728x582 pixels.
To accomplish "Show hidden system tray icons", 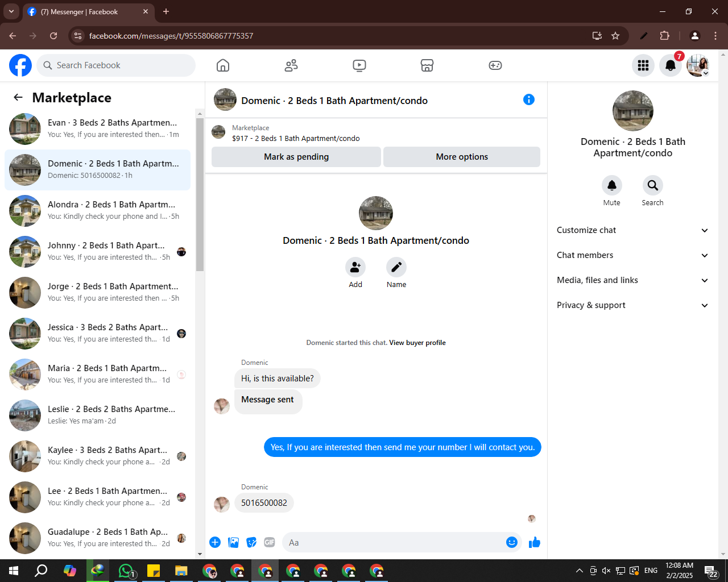I will pyautogui.click(x=579, y=571).
